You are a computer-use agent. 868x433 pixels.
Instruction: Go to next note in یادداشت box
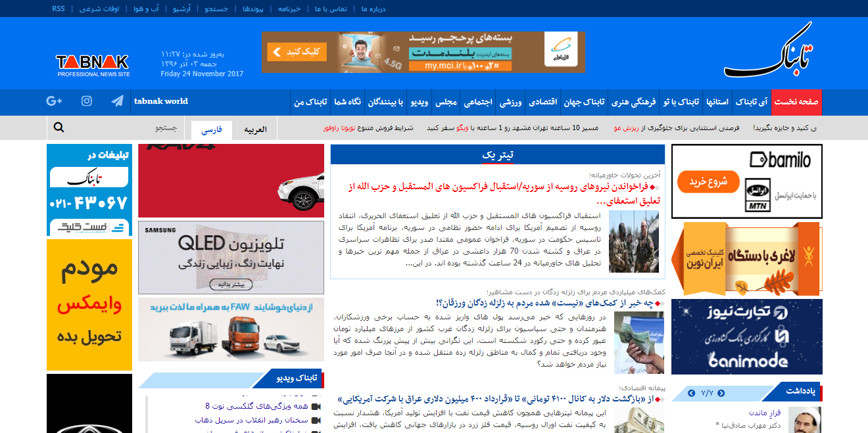pyautogui.click(x=721, y=393)
